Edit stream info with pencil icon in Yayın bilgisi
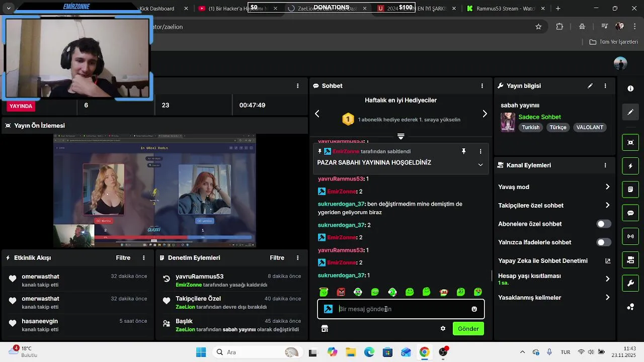Viewport: 644px width, 362px height. point(590,86)
